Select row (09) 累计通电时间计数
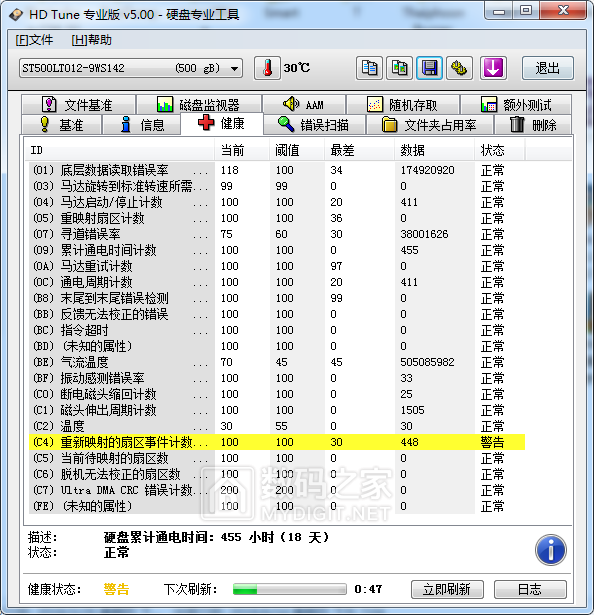This screenshot has width=594, height=615. [x=277, y=250]
